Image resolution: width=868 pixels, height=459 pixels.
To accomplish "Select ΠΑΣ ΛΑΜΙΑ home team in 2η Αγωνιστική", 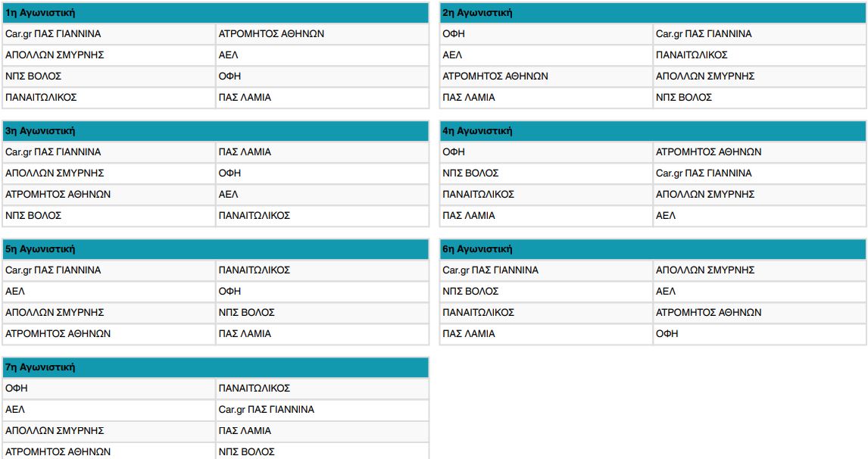I will (x=469, y=98).
